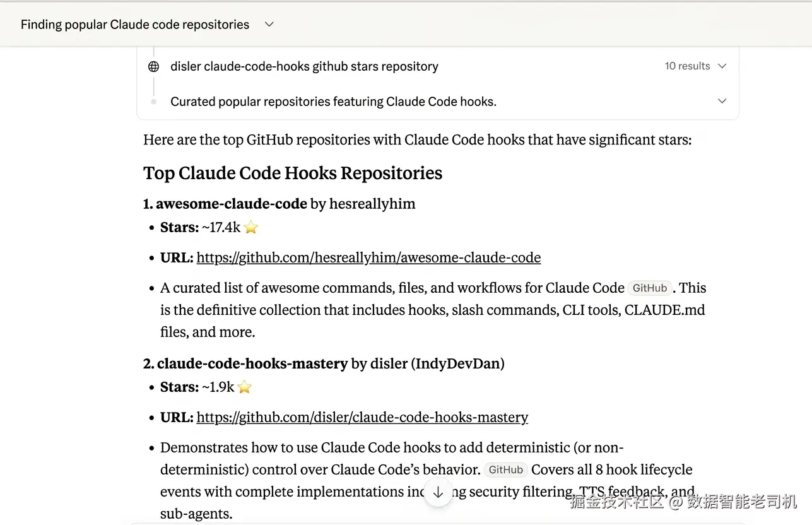Click the GitHub citation chip before Covers
Screen dimensions: 812x525
coord(505,470)
